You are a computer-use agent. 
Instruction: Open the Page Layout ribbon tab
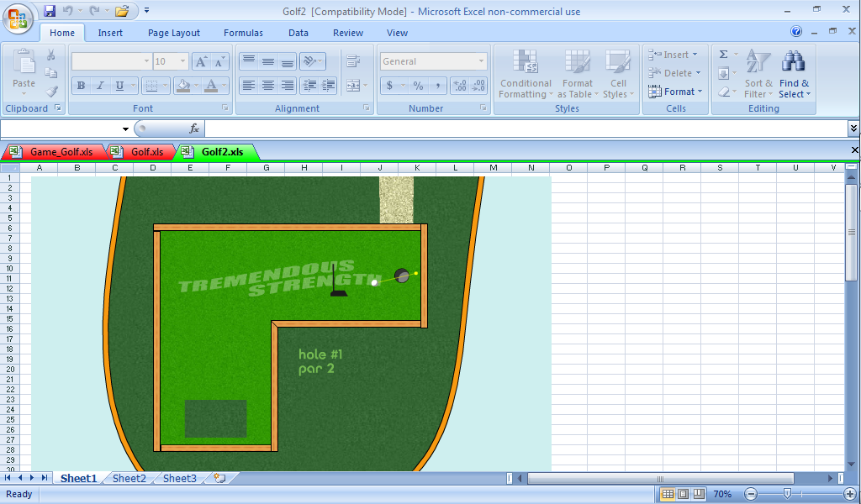click(174, 33)
